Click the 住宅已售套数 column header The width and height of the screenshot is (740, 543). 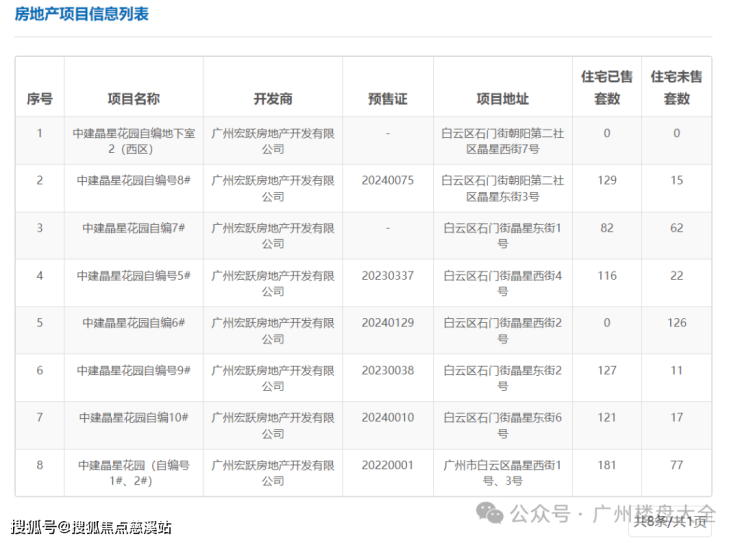[x=607, y=87]
